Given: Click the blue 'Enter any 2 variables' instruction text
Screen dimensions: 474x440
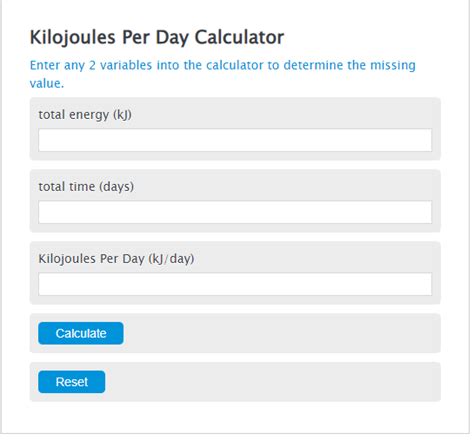Looking at the screenshot, I should coord(223,74).
